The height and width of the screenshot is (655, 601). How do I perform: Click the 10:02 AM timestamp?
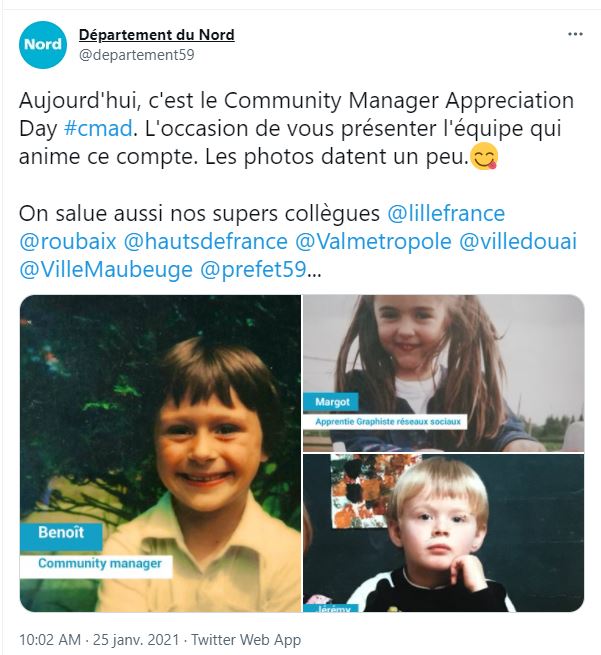click(x=50, y=640)
